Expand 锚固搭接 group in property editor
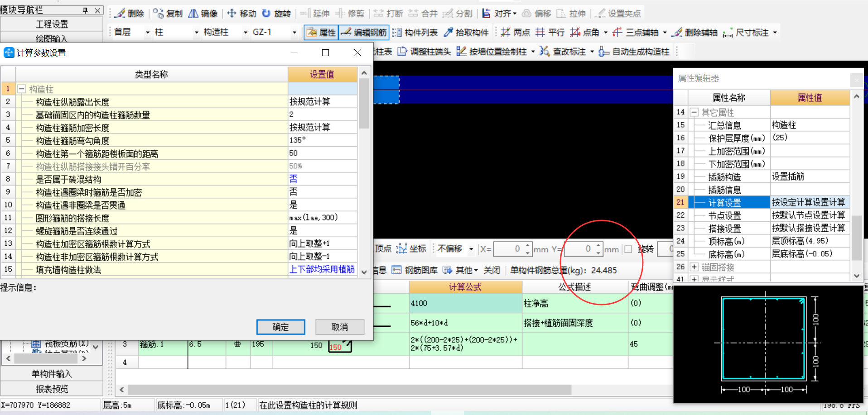This screenshot has height=415, width=868. click(694, 267)
